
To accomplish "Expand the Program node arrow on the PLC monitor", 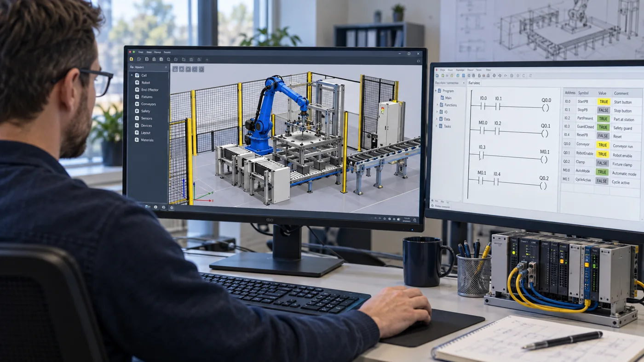I will (x=436, y=90).
